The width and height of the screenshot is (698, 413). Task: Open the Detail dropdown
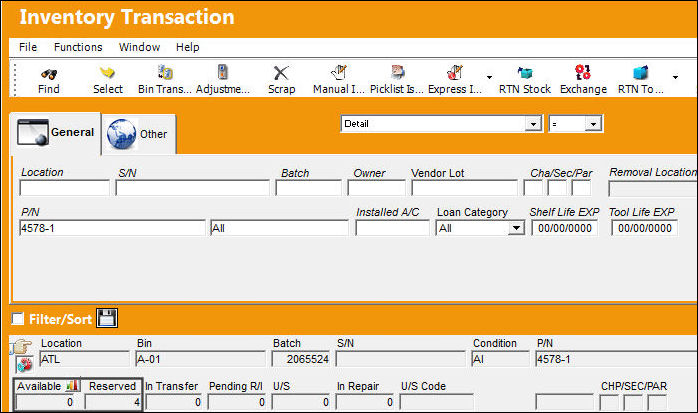tap(533, 124)
